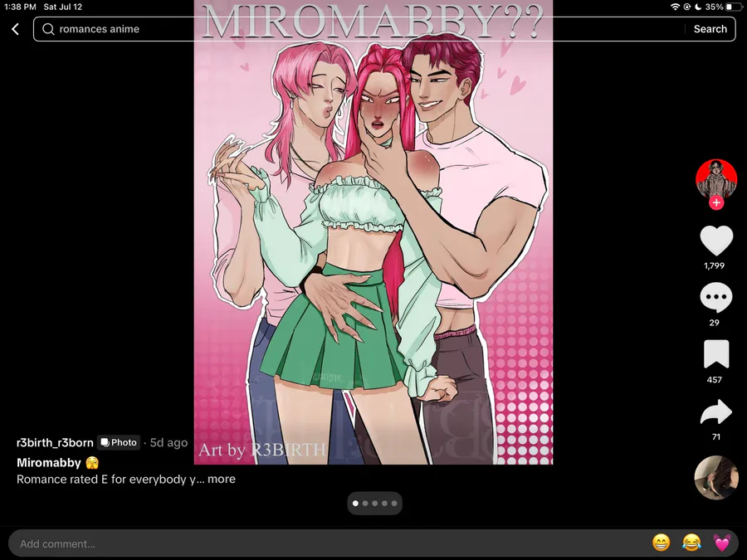Screen dimensions: 747x560
Task: Jump to the second photo dot
Action: point(365,504)
